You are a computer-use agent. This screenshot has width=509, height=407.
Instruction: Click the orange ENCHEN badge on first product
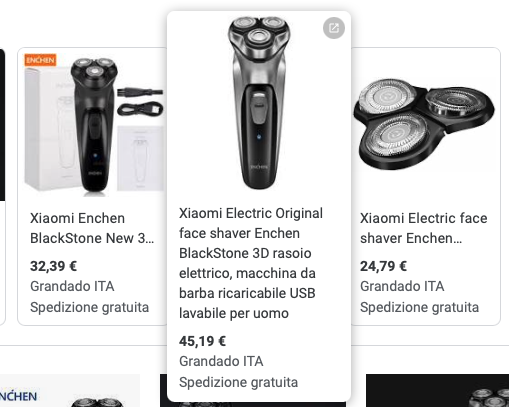[40, 60]
